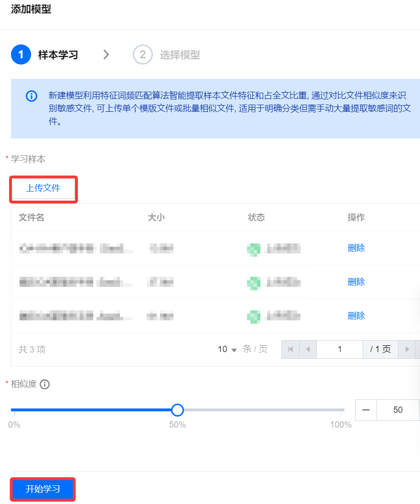Image resolution: width=420 pixels, height=504 pixels.
Task: Click the 文件名 column header
Action: [32, 217]
